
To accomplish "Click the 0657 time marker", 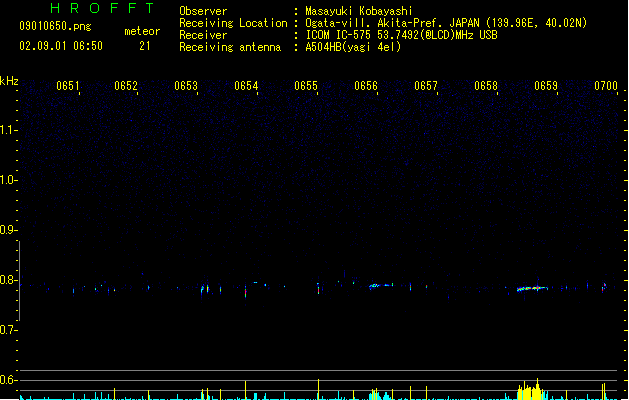I will point(426,86).
